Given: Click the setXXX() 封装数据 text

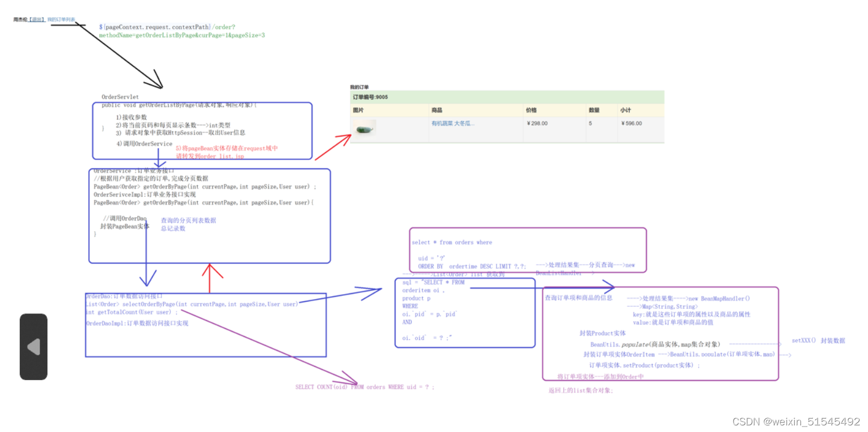Looking at the screenshot, I should click(818, 341).
